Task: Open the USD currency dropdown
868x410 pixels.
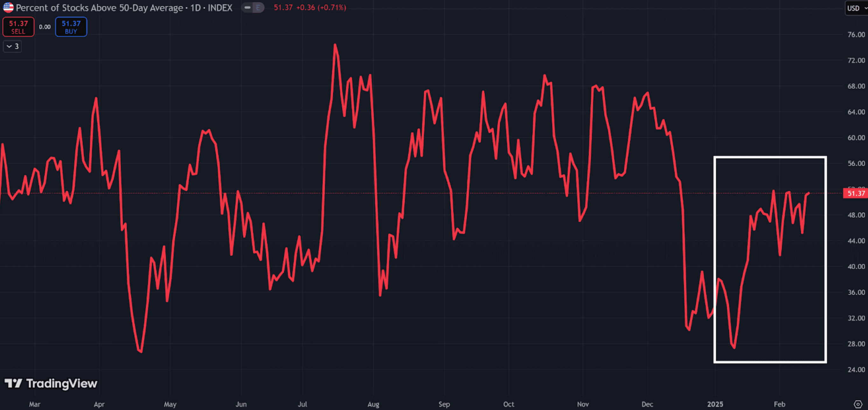Action: pyautogui.click(x=856, y=8)
